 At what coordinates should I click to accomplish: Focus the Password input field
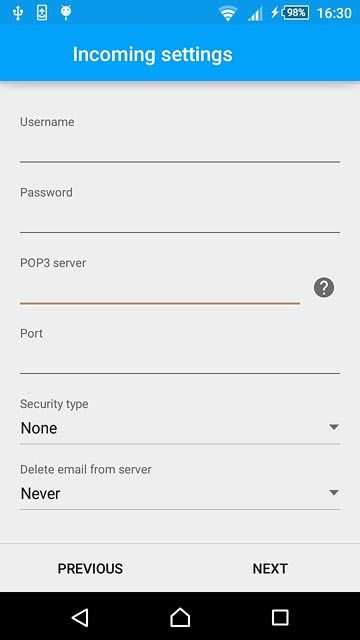[180, 218]
